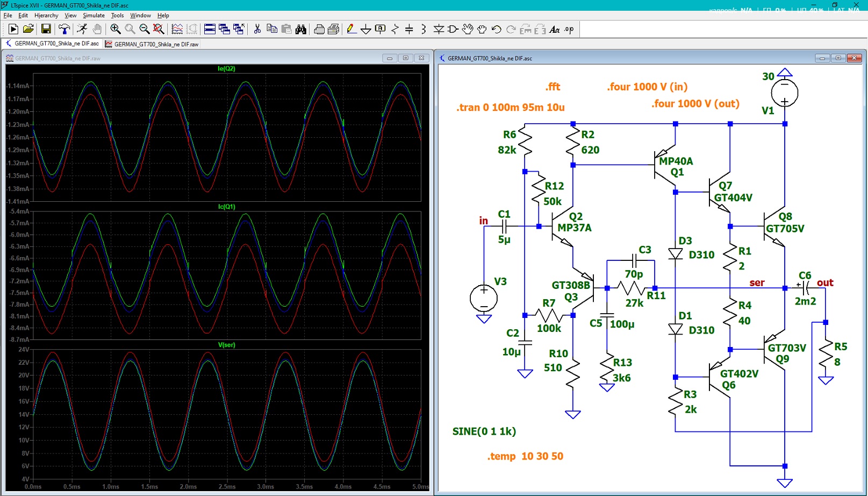Open the Find binoculars tool
This screenshot has height=496, width=868.
point(301,29)
